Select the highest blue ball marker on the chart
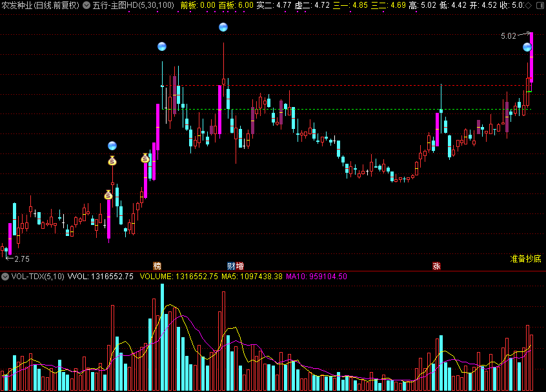This screenshot has width=546, height=392. point(223,27)
